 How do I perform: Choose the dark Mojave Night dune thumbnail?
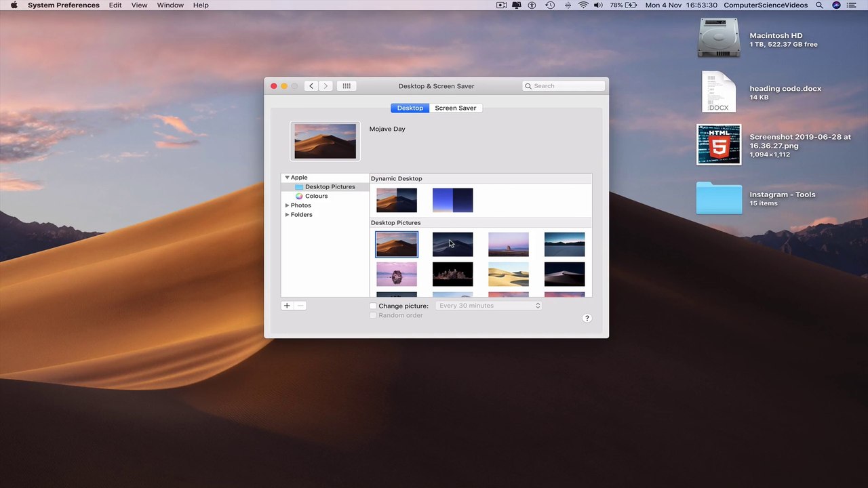452,245
